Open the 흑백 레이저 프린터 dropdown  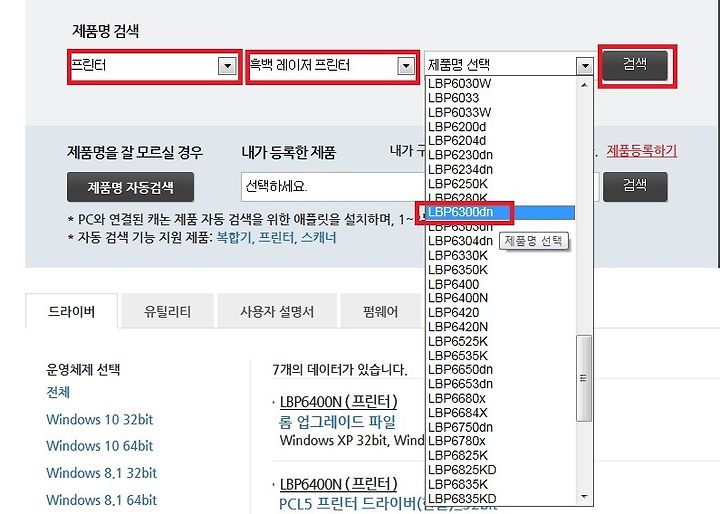332,66
